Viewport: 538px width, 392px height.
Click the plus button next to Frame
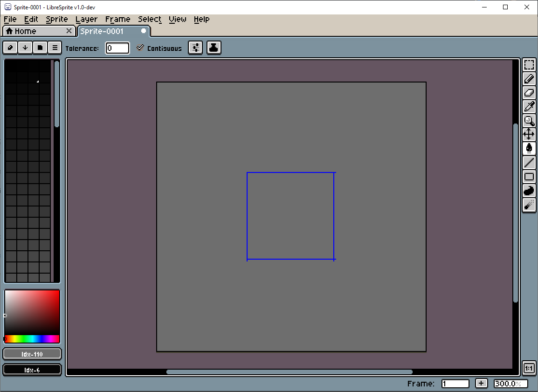coord(481,383)
